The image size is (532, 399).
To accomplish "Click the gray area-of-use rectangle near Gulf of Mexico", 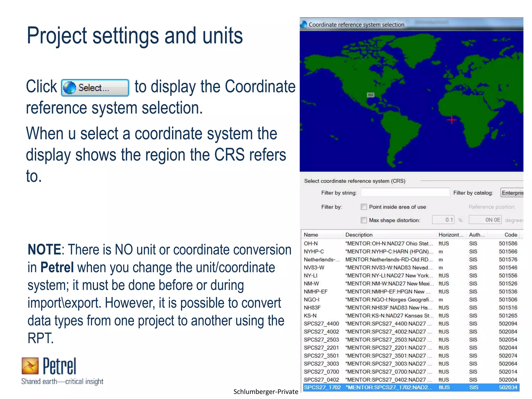I will 370,95.
